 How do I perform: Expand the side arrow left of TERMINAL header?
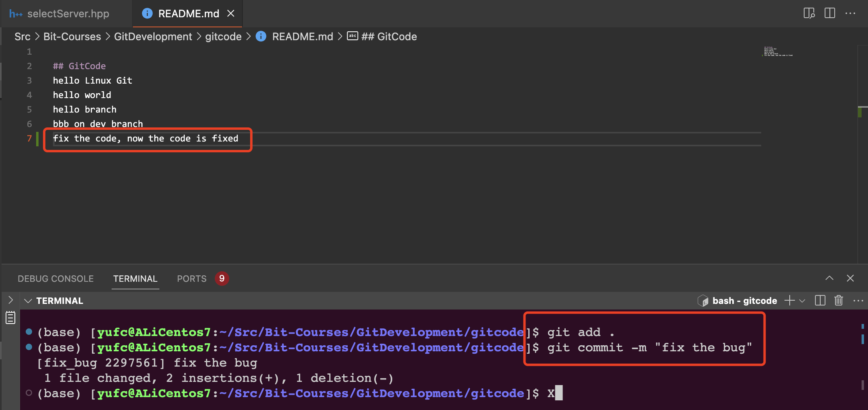coord(10,300)
